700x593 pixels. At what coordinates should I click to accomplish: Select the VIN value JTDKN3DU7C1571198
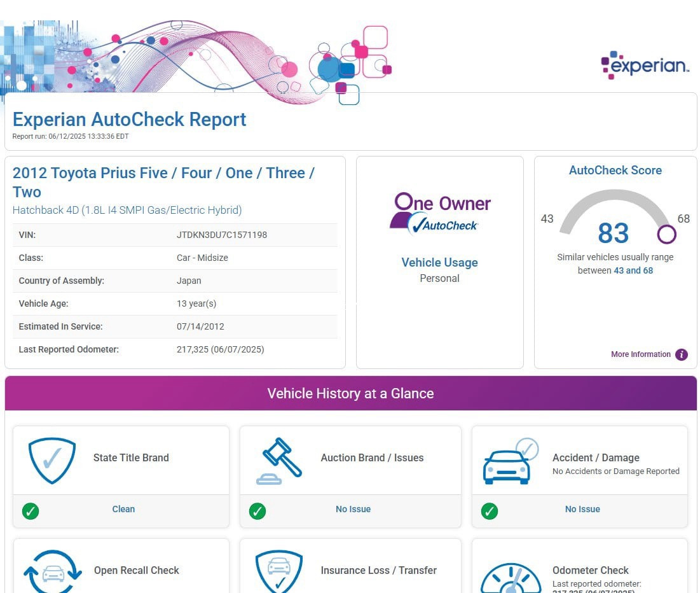click(x=222, y=235)
